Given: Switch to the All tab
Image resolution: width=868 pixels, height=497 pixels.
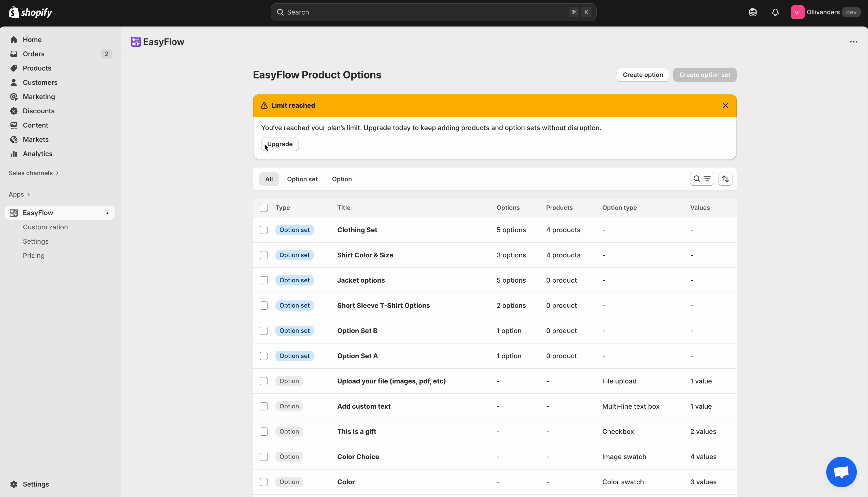Looking at the screenshot, I should click(269, 179).
